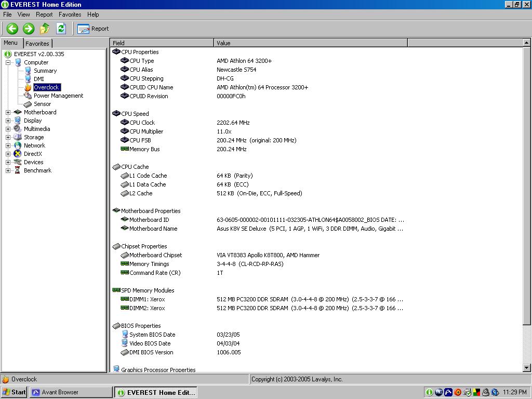
Task: Select the EVEREST v2.00.335 root item
Action: tap(39, 54)
